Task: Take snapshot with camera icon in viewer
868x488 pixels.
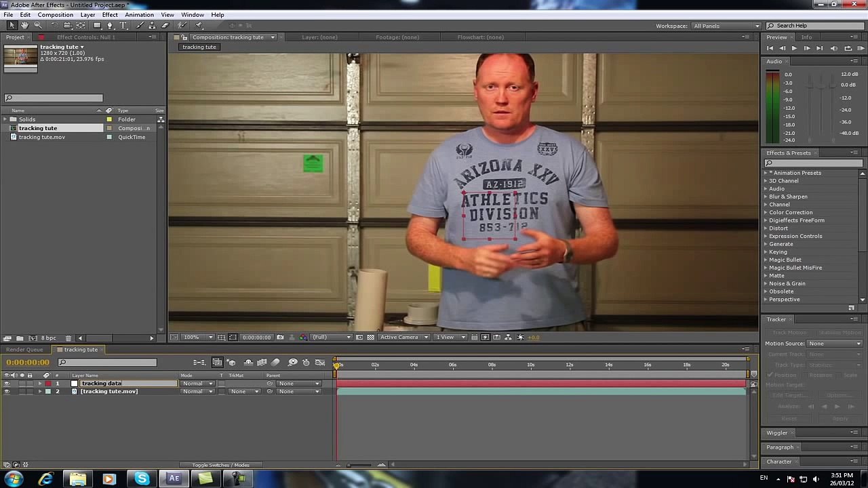Action: pyautogui.click(x=280, y=337)
